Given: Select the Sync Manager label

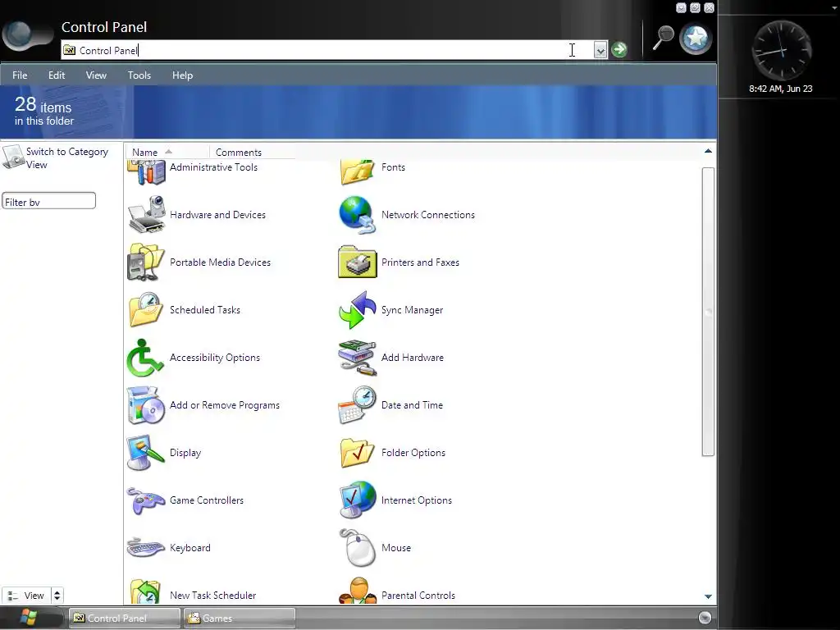Looking at the screenshot, I should pos(412,309).
